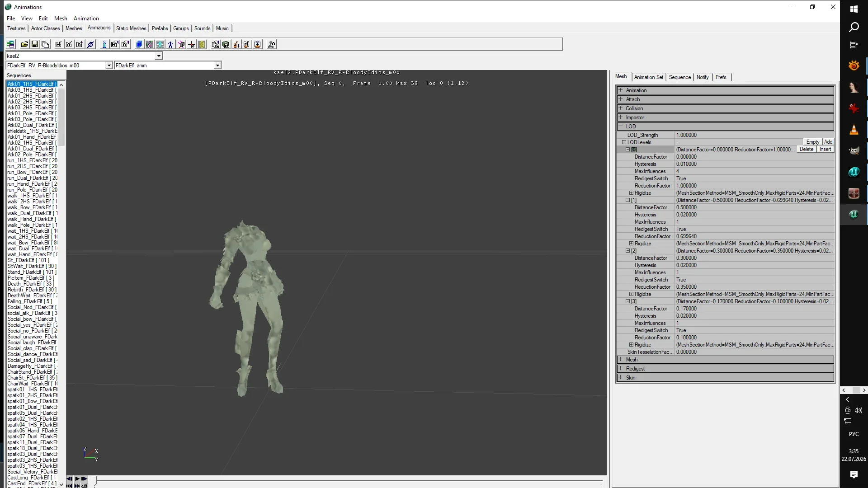This screenshot has width=868, height=488.
Task: Click the save package floppy icon
Action: 35,44
